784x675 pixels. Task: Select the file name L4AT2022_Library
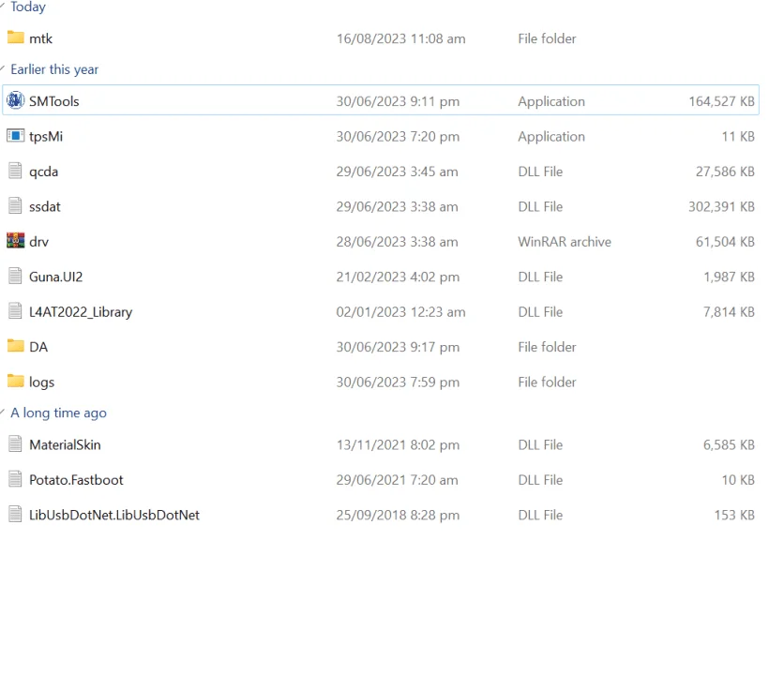tap(81, 312)
